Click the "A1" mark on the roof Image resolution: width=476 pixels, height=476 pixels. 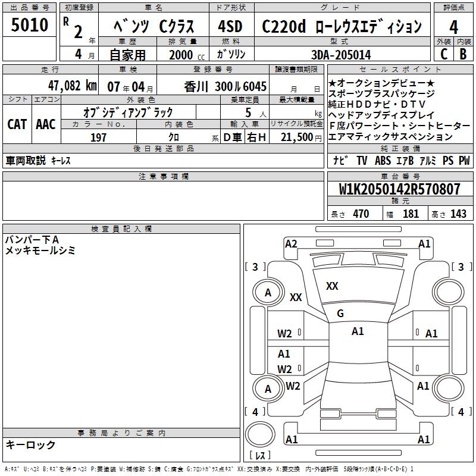pos(358,331)
